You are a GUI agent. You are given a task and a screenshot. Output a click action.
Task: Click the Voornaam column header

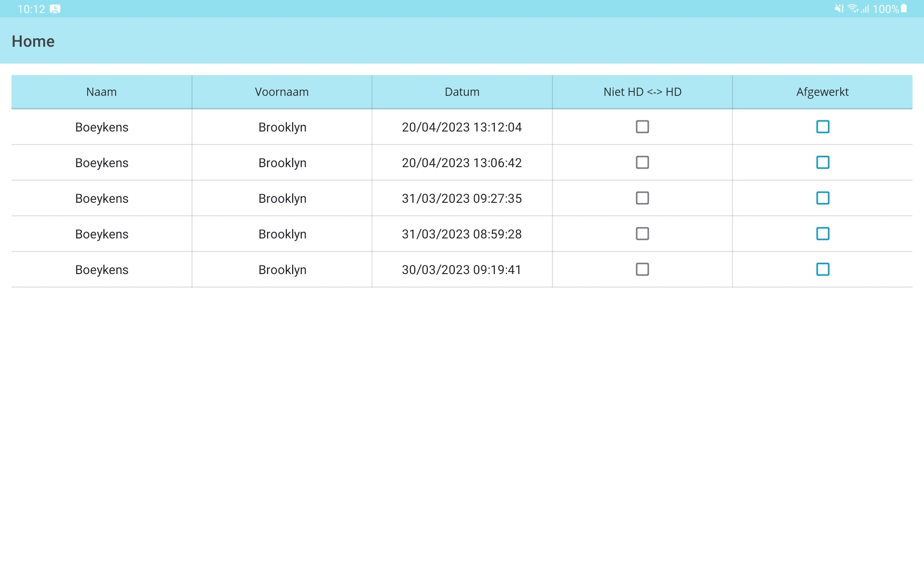(282, 92)
